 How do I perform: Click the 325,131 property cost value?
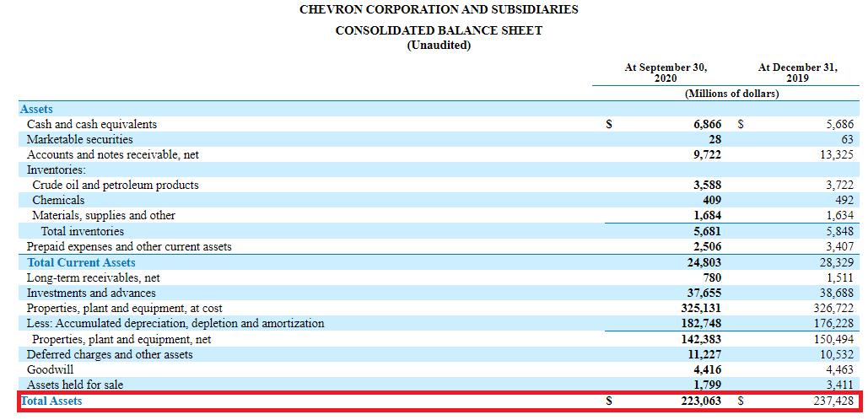click(x=703, y=308)
